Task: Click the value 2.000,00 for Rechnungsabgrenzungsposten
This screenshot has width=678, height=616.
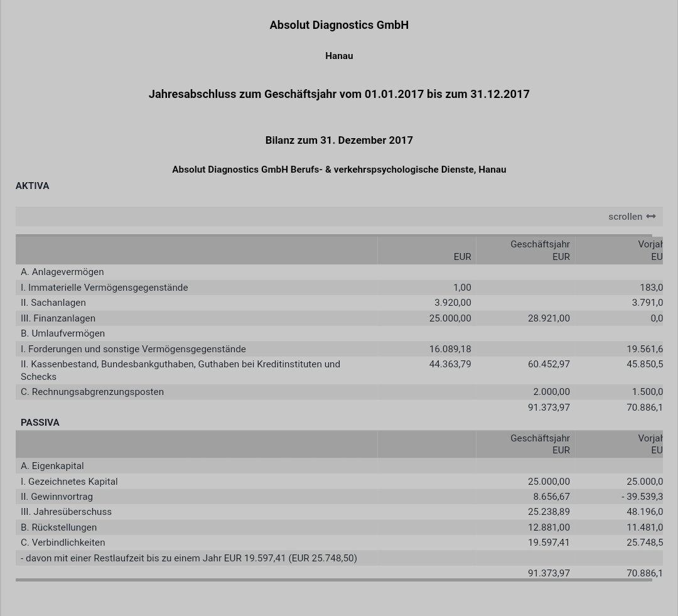Action: (x=551, y=392)
